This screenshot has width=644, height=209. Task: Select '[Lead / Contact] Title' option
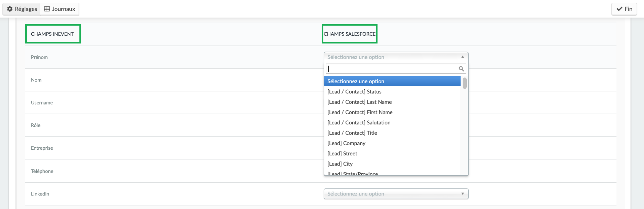[392, 133]
